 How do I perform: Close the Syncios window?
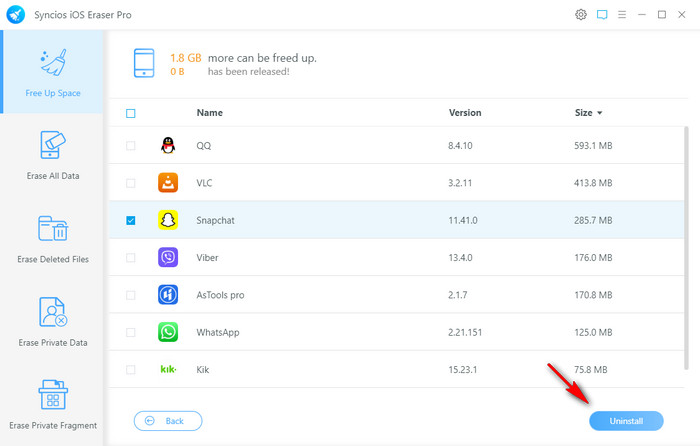682,15
